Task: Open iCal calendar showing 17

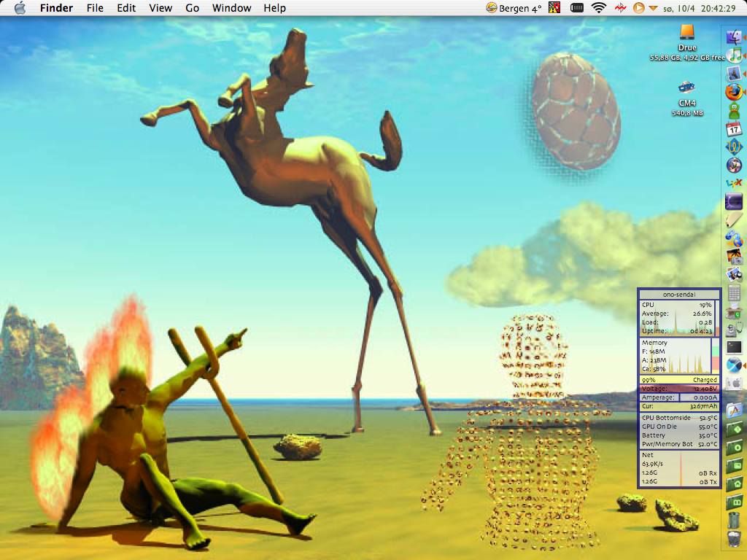Action: click(734, 128)
